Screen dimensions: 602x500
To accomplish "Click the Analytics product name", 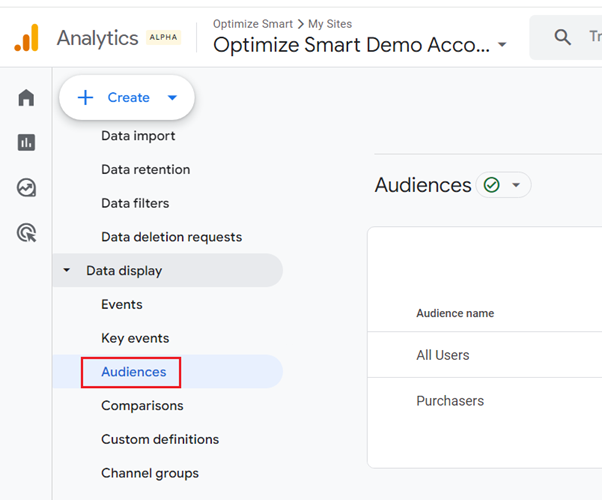I will click(x=98, y=38).
